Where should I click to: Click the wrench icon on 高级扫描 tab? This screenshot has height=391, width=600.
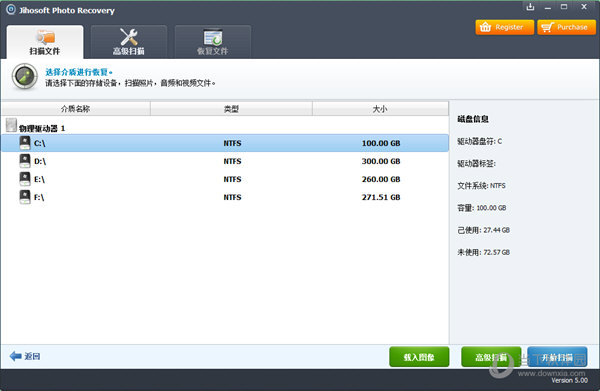(x=129, y=37)
